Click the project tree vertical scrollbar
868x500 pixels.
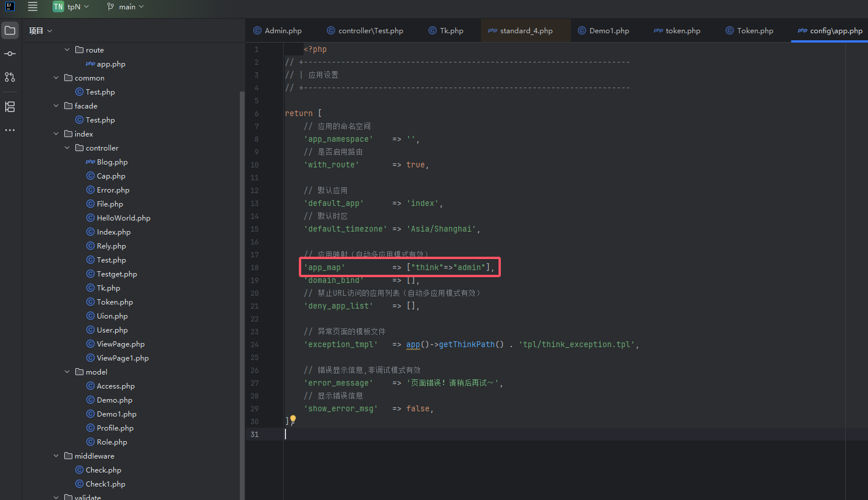(x=242, y=292)
